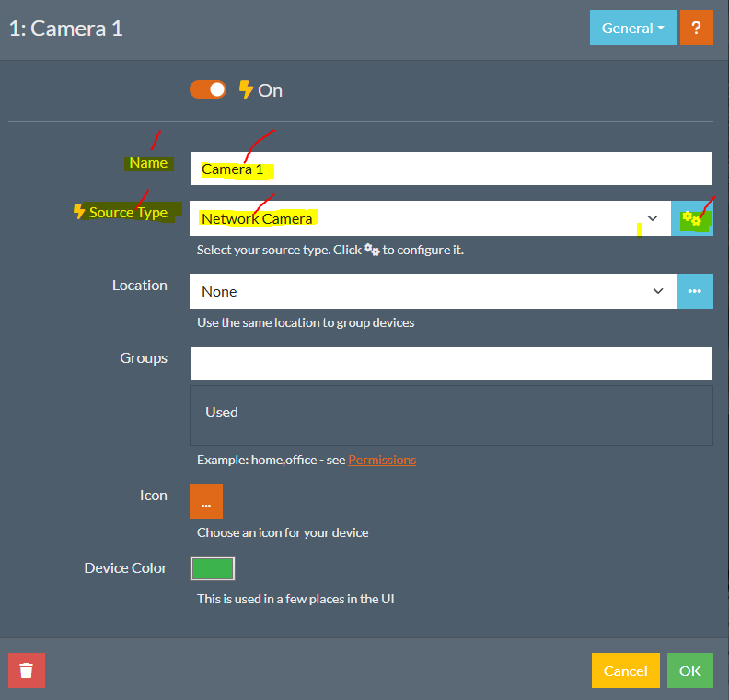The width and height of the screenshot is (729, 700).
Task: Open the source type configuration gears button
Action: click(x=692, y=218)
